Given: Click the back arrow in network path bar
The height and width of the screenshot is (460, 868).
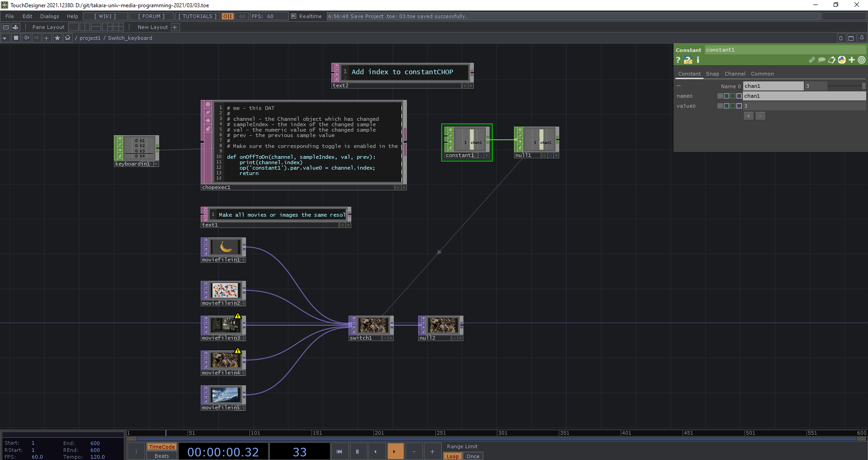Looking at the screenshot, I should coord(26,38).
